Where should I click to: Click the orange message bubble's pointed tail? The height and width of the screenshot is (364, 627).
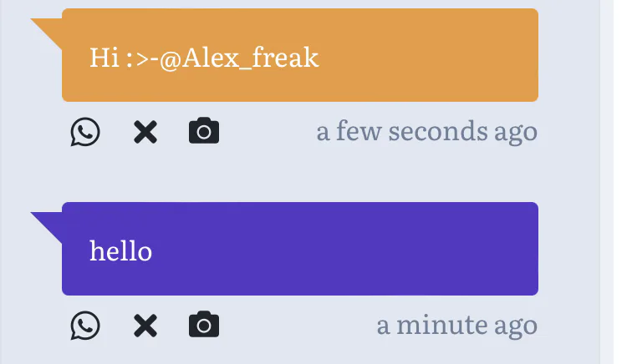(x=48, y=30)
